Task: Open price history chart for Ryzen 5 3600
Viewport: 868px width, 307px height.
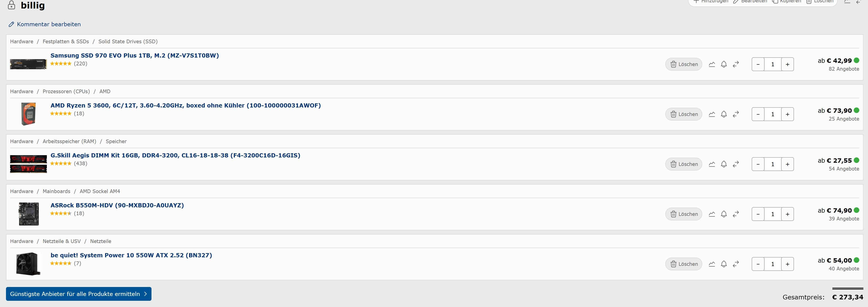Action: (712, 114)
